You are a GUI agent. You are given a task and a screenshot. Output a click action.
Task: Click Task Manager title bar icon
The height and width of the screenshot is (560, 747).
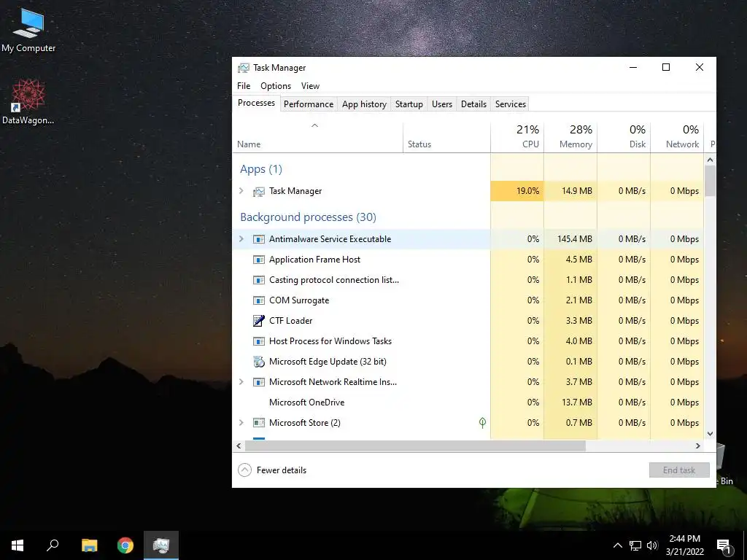244,68
